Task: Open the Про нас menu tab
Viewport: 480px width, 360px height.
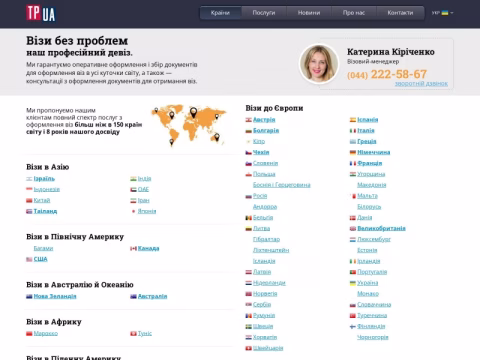Action: pos(354,13)
